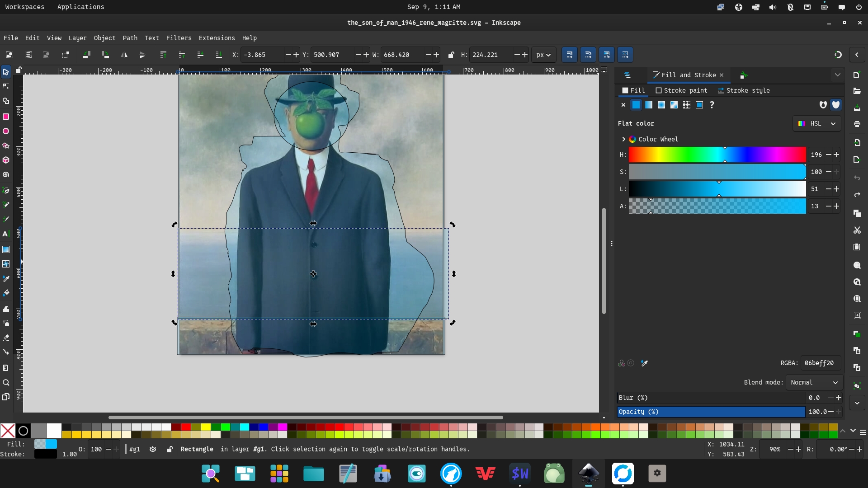This screenshot has width=868, height=488.
Task: Click the Lightness slider
Action: pos(717,189)
